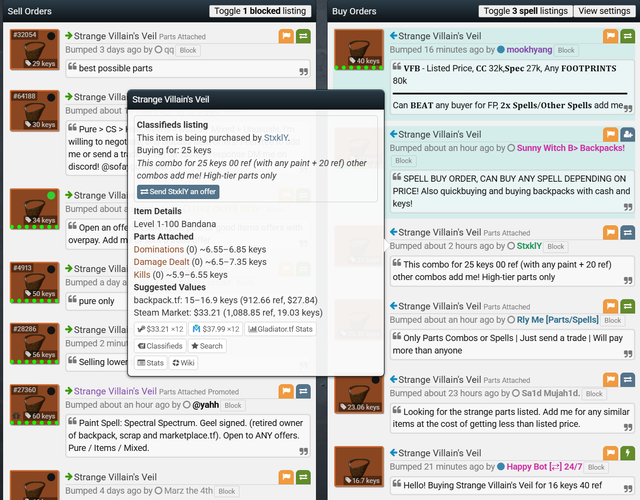Block user Sa1d Mujah1d.
The width and height of the screenshot is (640, 500).
click(x=594, y=394)
